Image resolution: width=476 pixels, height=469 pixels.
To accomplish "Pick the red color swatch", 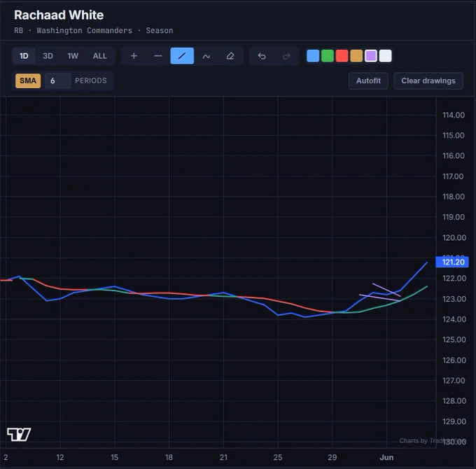I will (342, 56).
